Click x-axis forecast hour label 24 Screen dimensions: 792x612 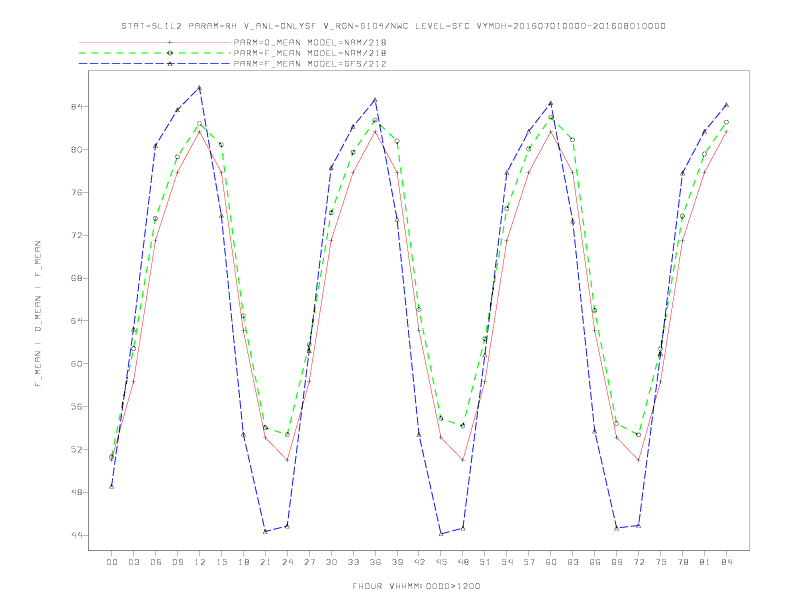click(287, 562)
